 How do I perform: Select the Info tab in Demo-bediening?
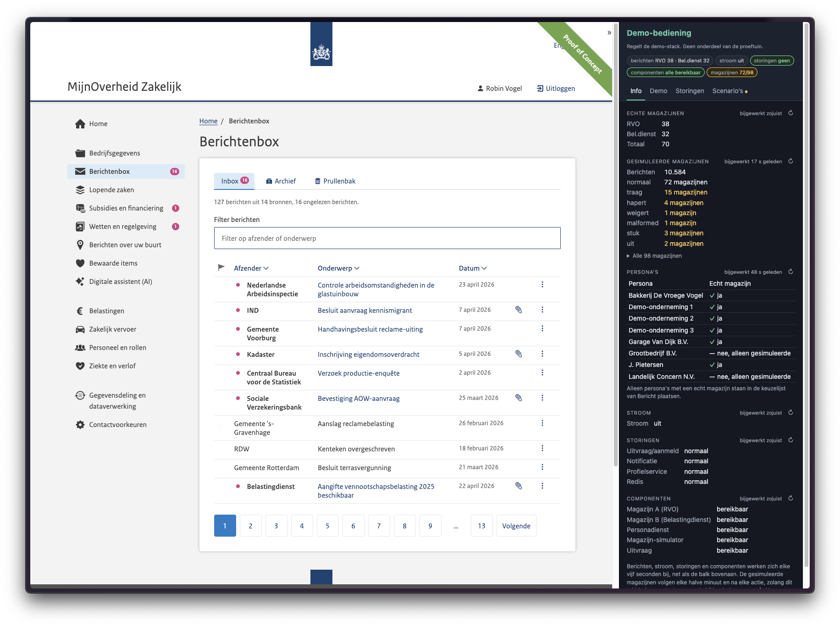point(636,91)
